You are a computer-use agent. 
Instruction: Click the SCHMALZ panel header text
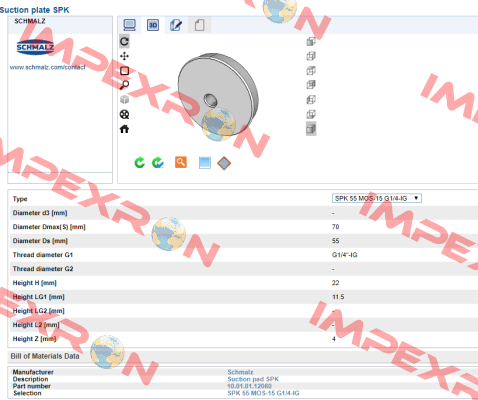[30, 21]
